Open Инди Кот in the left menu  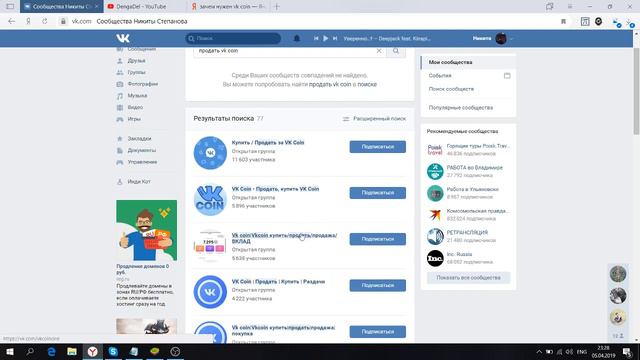[138, 182]
